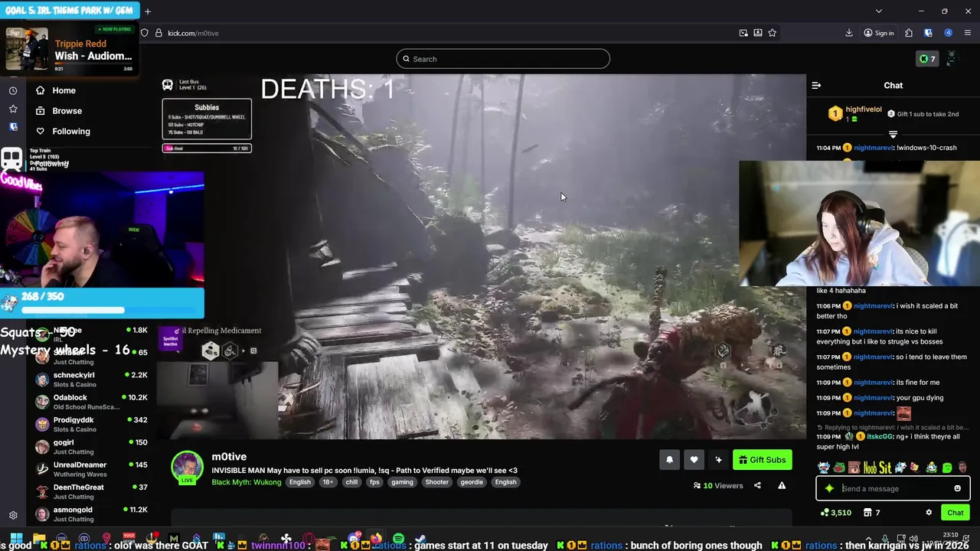980x551 pixels.
Task: Favorite the channel with the heart icon
Action: pyautogui.click(x=694, y=459)
